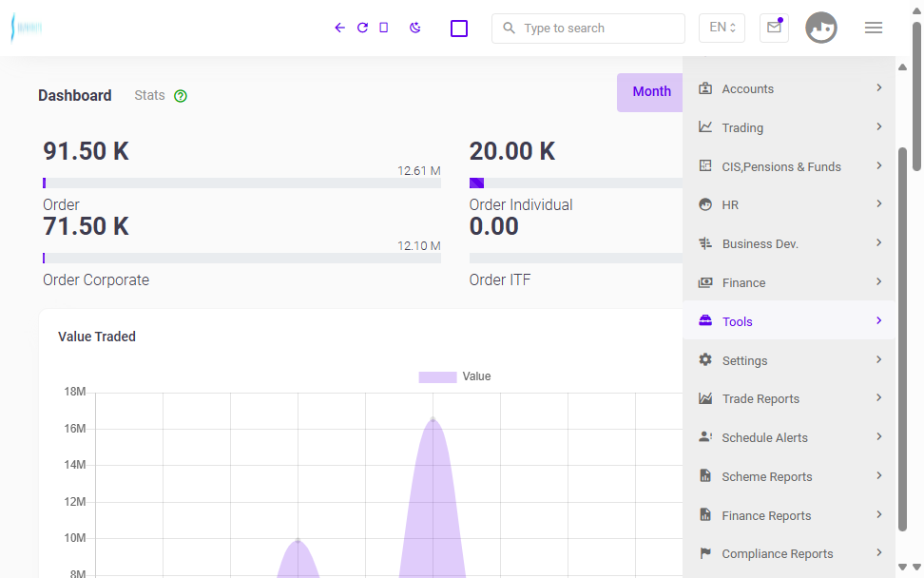This screenshot has height=578, width=924.
Task: Click the Business Dev. signpost icon
Action: [x=705, y=243]
